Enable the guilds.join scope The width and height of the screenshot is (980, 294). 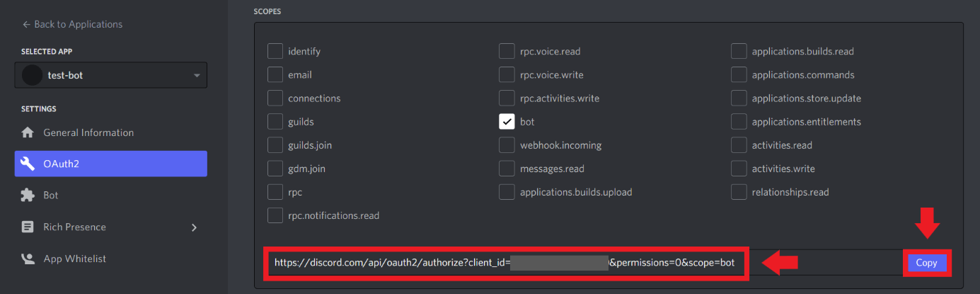[x=275, y=145]
